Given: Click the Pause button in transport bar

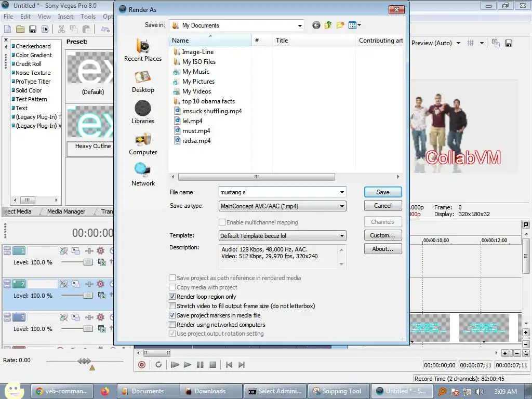Looking at the screenshot, I should coord(200,365).
